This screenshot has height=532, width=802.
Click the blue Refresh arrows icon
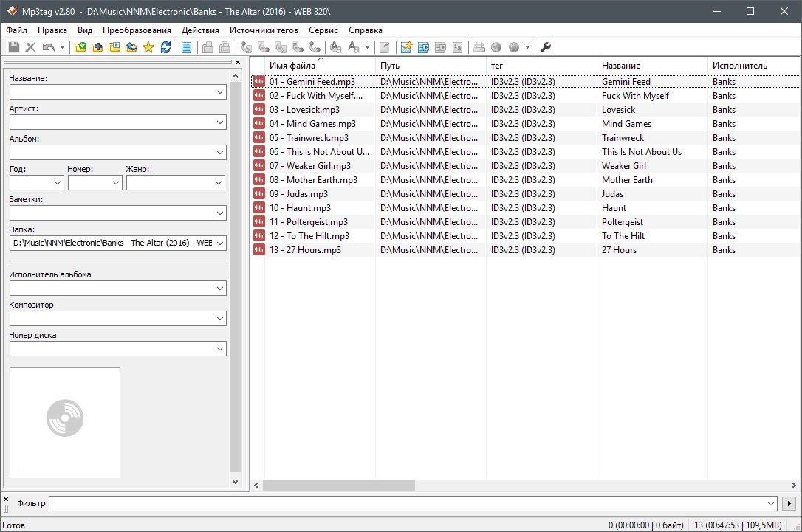click(x=165, y=47)
